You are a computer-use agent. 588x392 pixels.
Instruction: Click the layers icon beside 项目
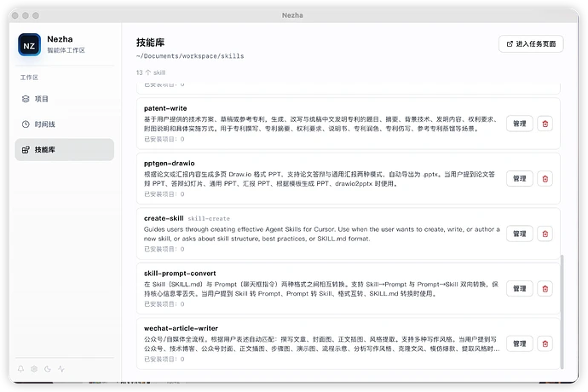point(26,99)
